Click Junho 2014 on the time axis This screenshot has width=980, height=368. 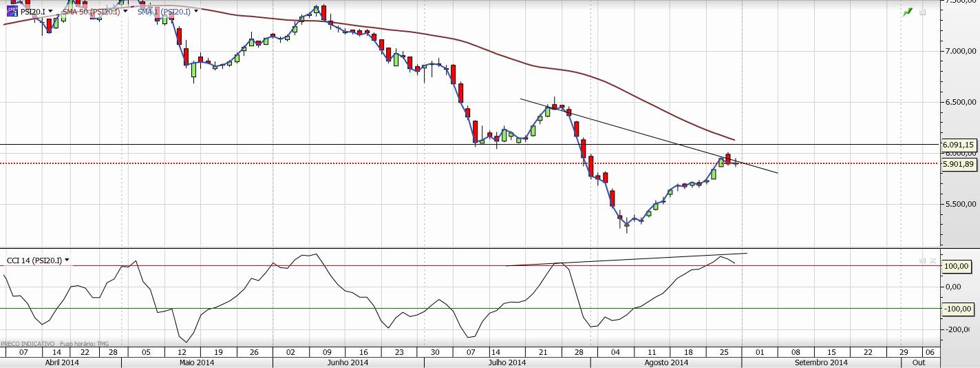(x=348, y=362)
